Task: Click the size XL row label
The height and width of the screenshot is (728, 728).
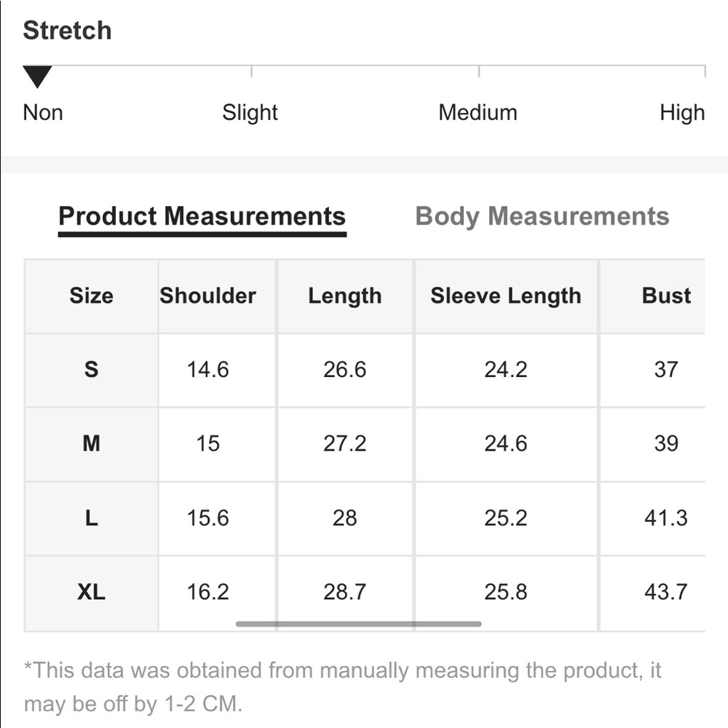Action: click(x=92, y=592)
